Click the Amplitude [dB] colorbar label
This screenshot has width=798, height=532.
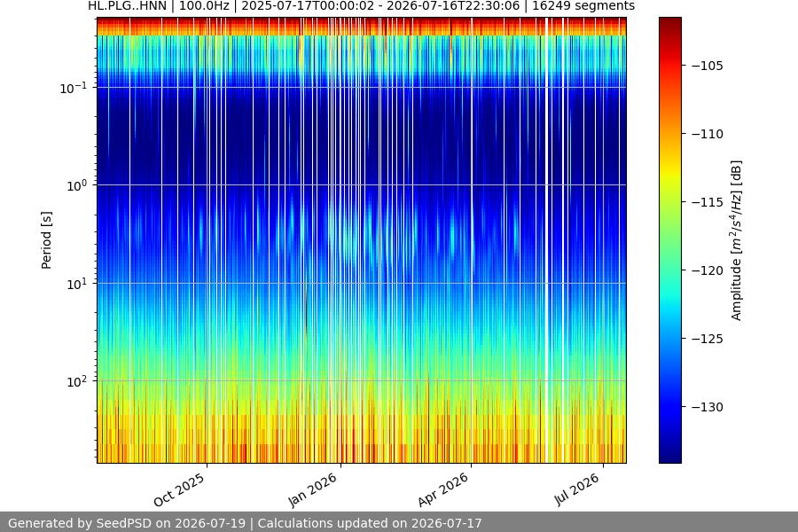coord(737,240)
